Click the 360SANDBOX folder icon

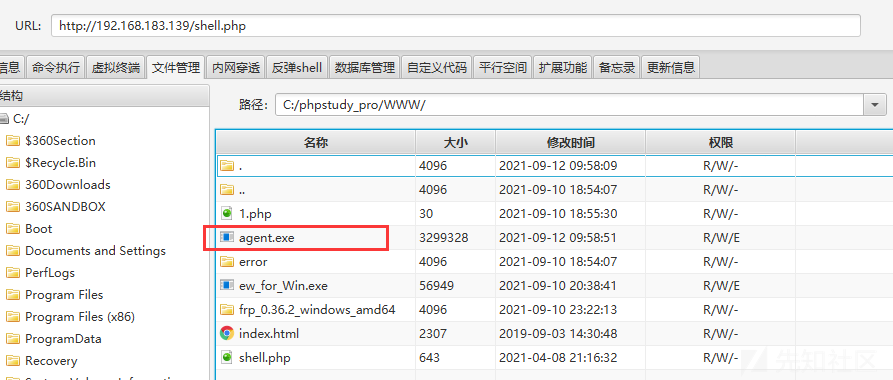pyautogui.click(x=13, y=207)
